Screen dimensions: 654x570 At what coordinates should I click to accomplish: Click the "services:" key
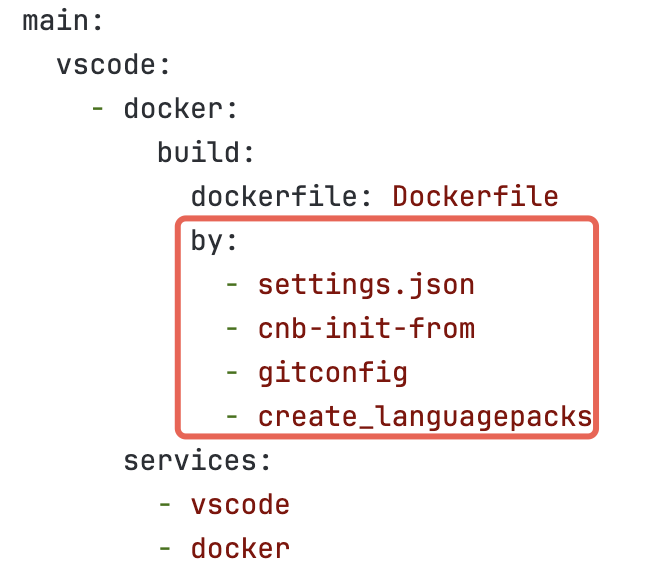click(198, 461)
